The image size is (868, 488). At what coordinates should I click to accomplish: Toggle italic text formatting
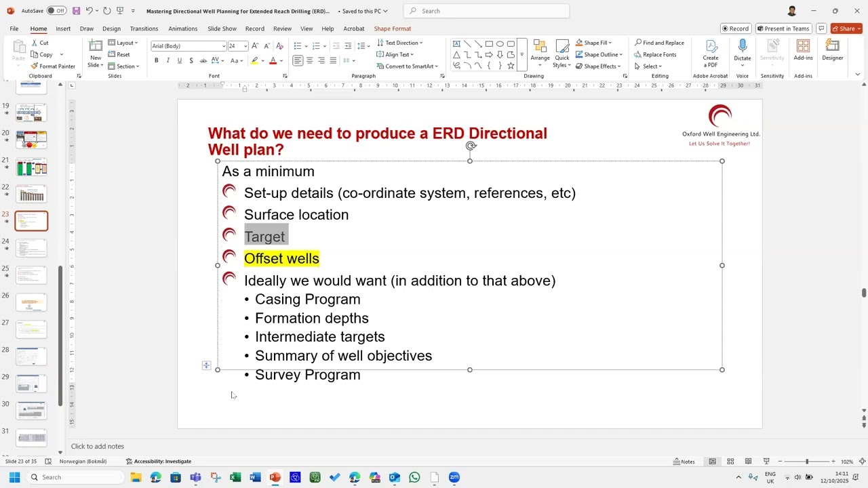click(167, 61)
